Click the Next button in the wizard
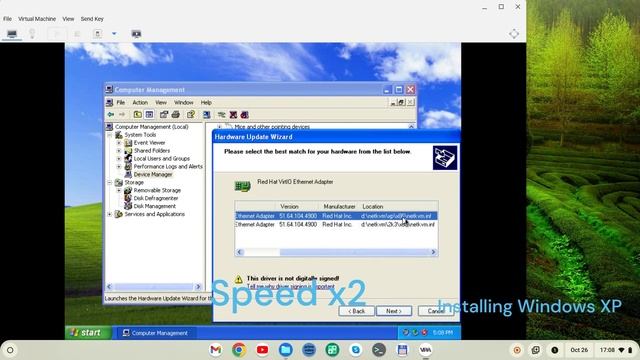Screen dimensions: 640x360 coord(394,311)
